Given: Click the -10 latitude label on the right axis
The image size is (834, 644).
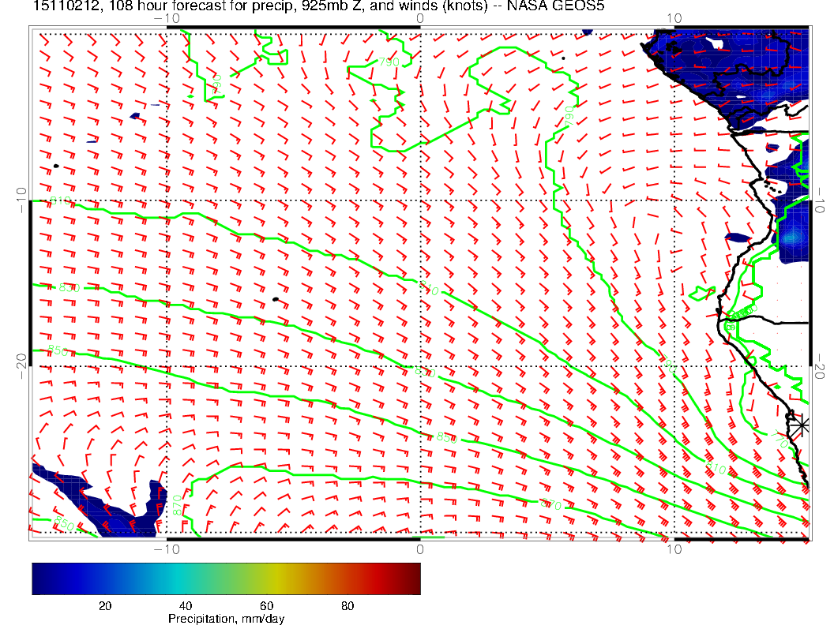Looking at the screenshot, I should coord(821,200).
